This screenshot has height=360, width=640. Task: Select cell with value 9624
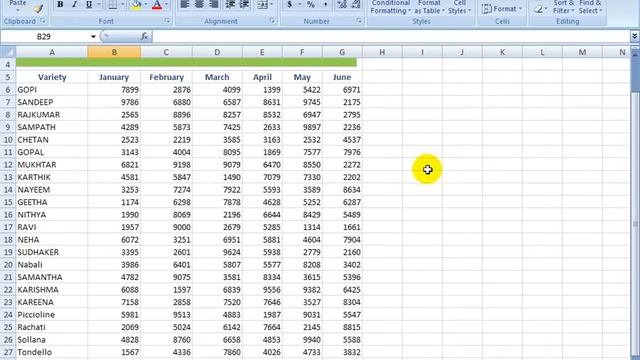[217, 252]
